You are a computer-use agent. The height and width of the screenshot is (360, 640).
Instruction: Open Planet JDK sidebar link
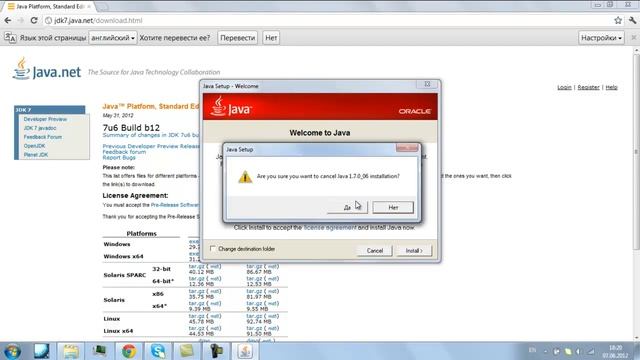pyautogui.click(x=36, y=155)
